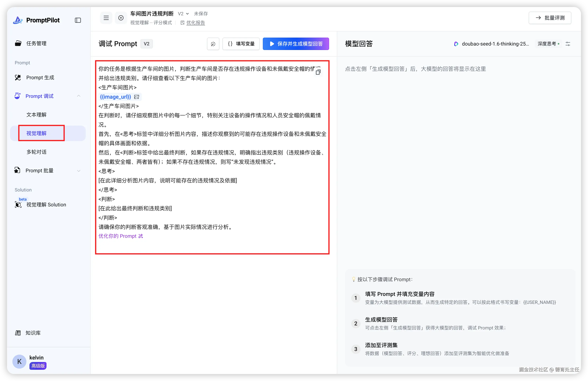Screen dimensions: 588x381
Task: Click the magic sparkle optimize icon
Action: coord(213,44)
